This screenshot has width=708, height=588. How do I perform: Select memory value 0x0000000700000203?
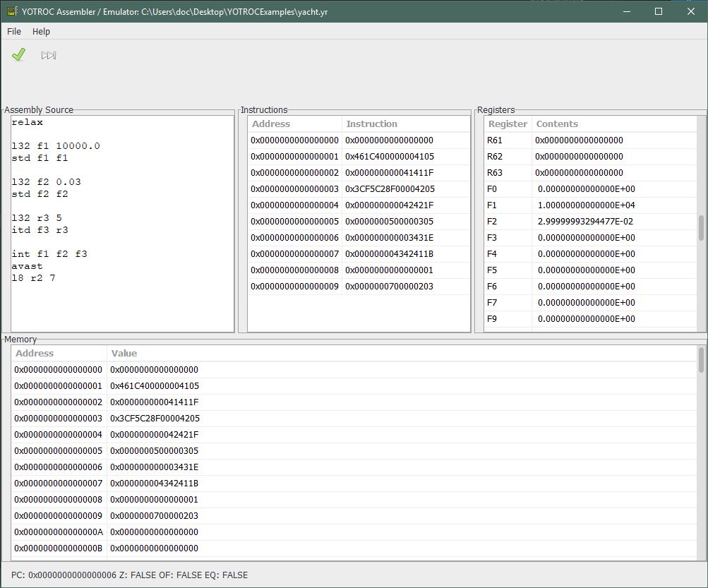tap(154, 516)
